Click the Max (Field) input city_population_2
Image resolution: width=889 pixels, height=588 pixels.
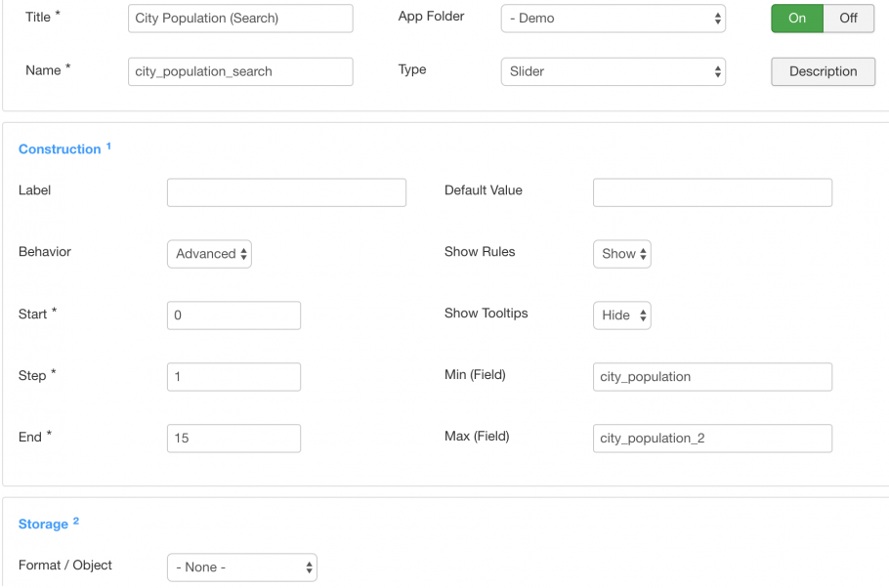pos(713,439)
